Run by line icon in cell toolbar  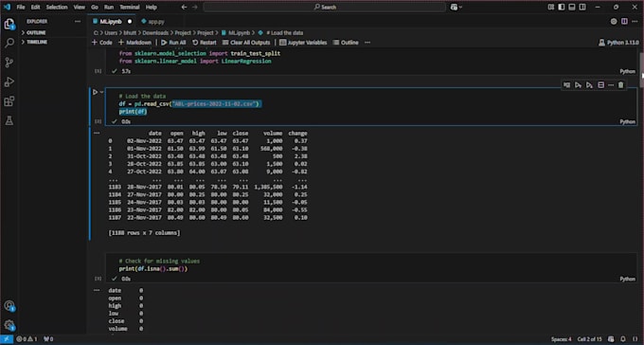click(566, 85)
